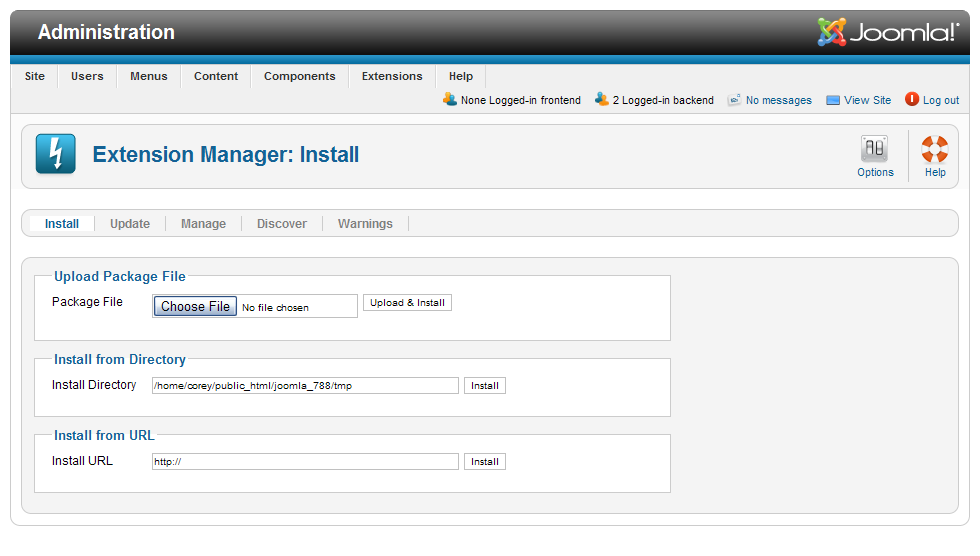
Task: Click the Log out icon
Action: point(912,99)
